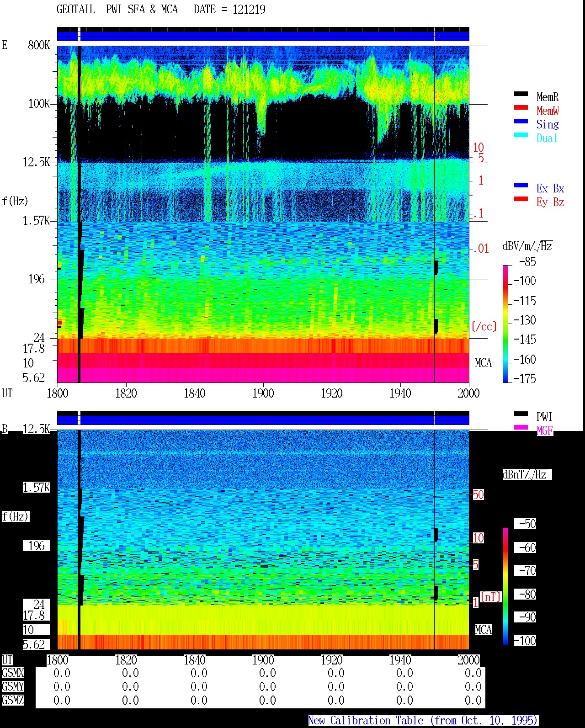Click the magenta MGF legend swatch

click(521, 427)
